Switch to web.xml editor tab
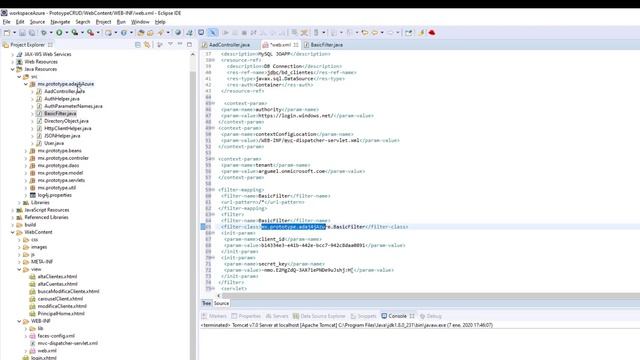This screenshot has width=640, height=360. (x=280, y=45)
